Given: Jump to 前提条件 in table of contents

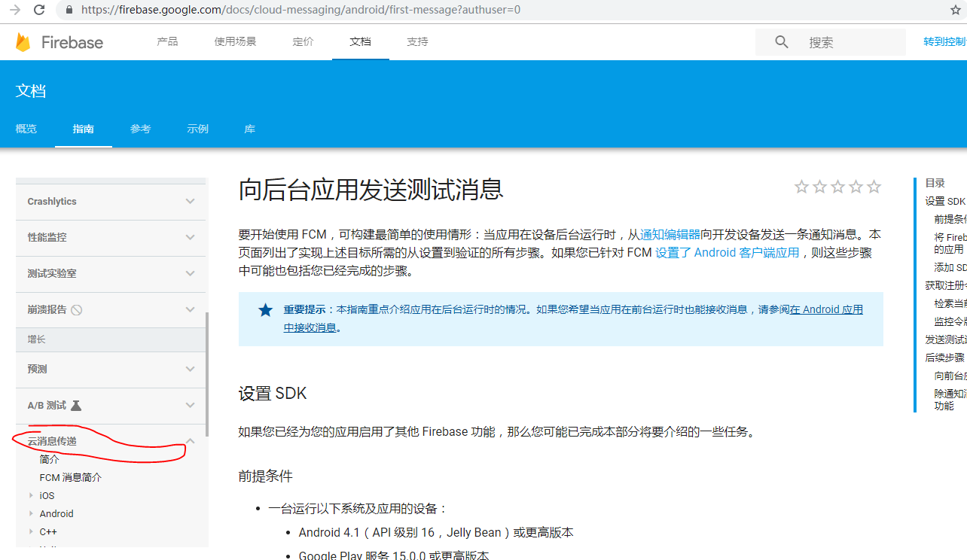Looking at the screenshot, I should pos(950,219).
